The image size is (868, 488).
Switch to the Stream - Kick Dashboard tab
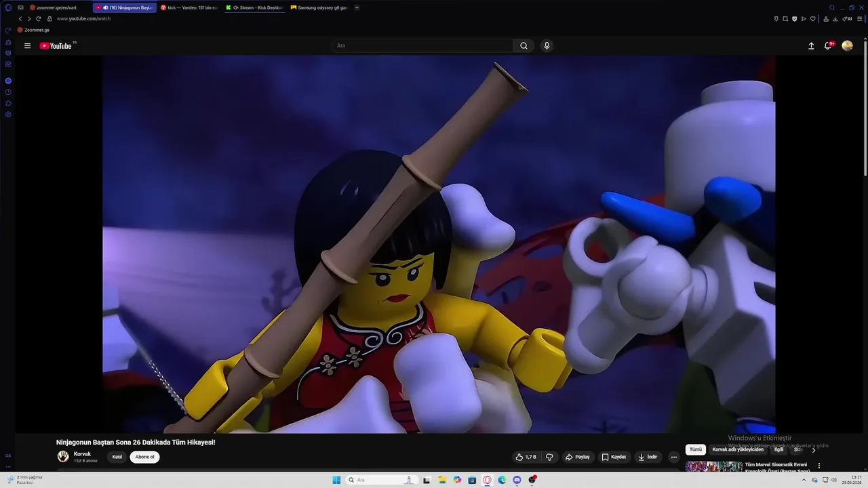pos(255,7)
